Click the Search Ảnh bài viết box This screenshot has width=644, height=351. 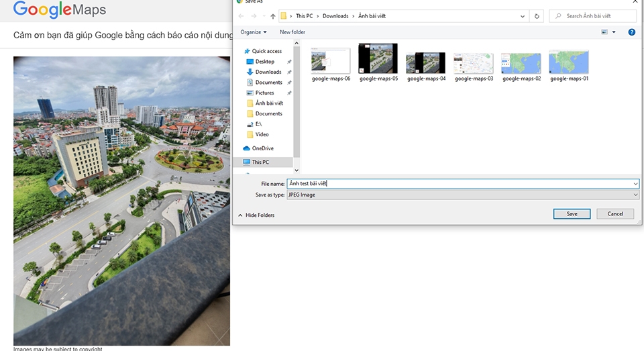click(592, 16)
